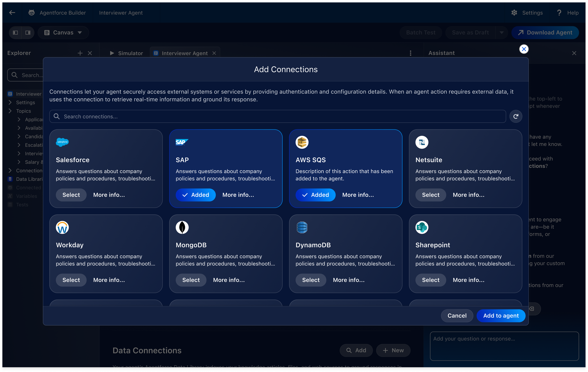Open More info for AWS SQS
The image size is (588, 372).
pos(358,195)
